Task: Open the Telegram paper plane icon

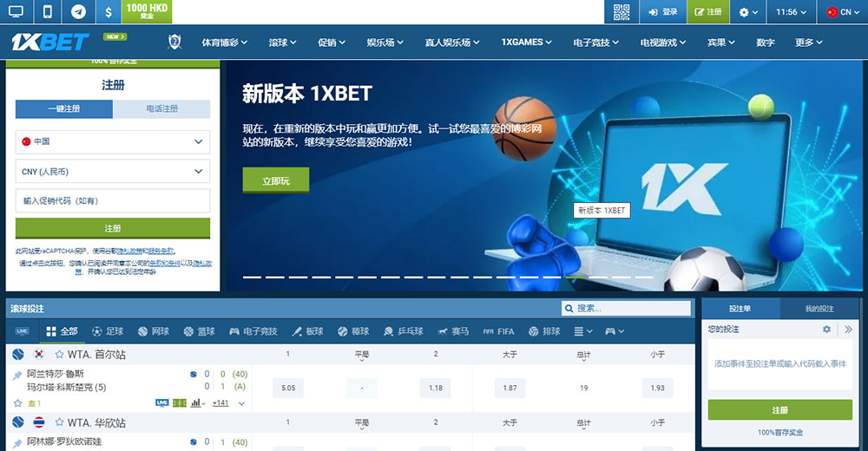Action: 78,11
